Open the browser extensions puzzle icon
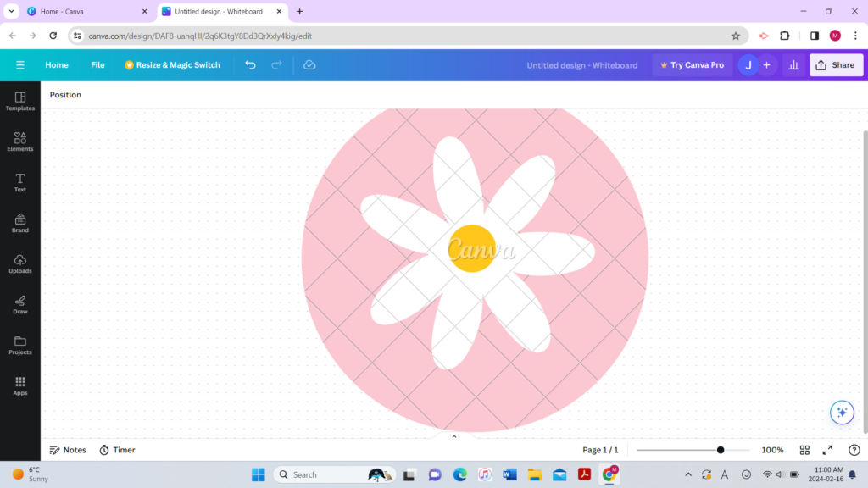 pos(784,36)
